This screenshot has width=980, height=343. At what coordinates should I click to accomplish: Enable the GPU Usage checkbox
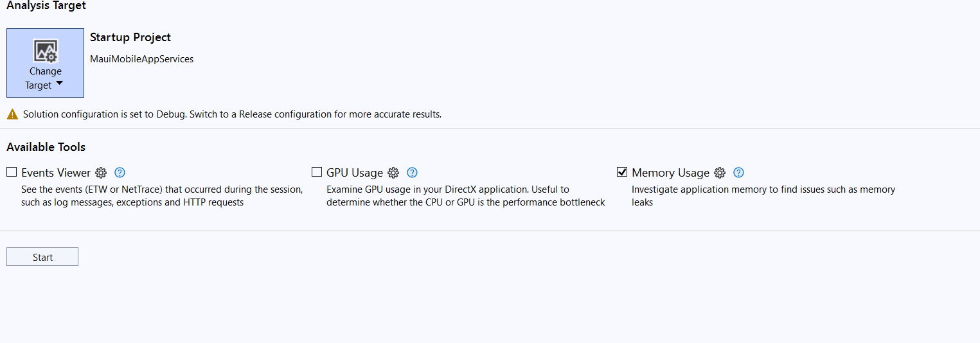click(x=317, y=172)
